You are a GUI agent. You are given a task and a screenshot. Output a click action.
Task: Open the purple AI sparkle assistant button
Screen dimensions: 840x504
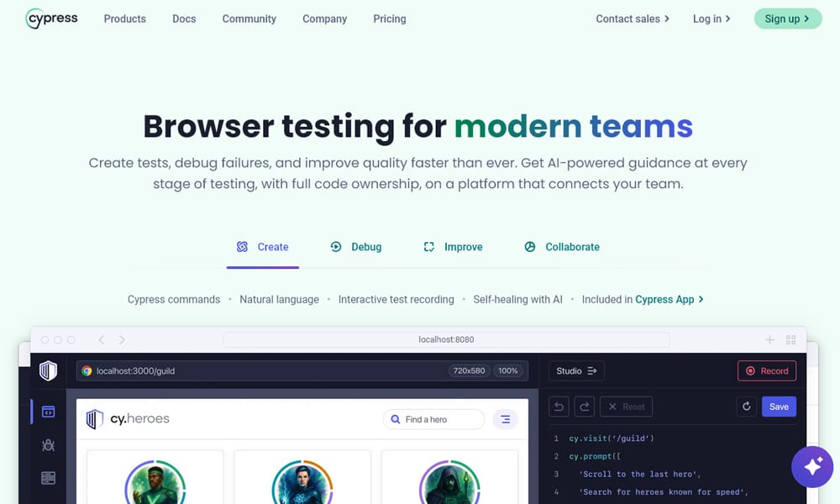click(x=812, y=466)
